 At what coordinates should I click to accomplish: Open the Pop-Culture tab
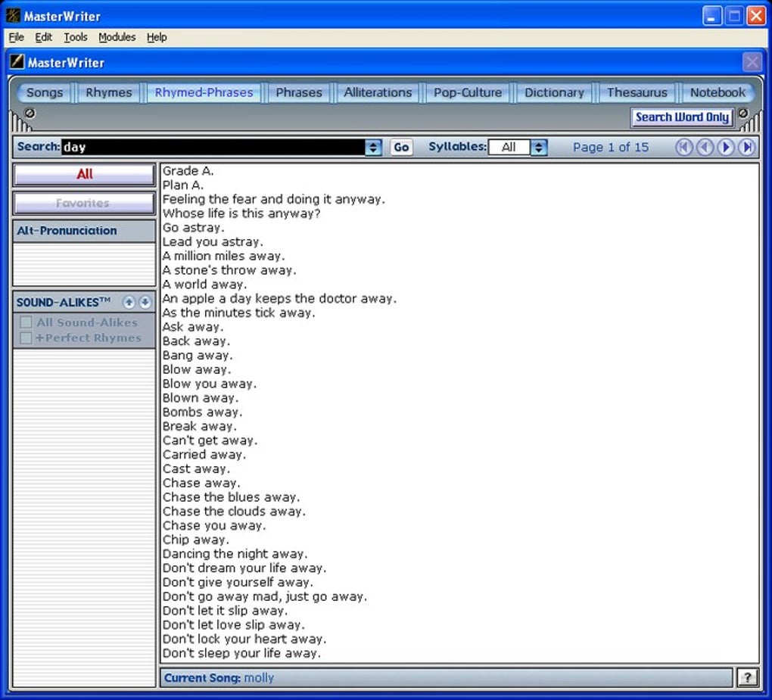[468, 92]
